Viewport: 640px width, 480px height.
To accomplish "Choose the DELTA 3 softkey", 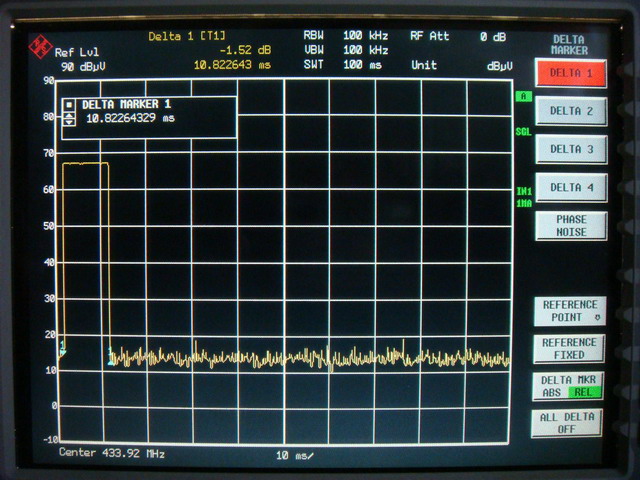I will pos(571,149).
